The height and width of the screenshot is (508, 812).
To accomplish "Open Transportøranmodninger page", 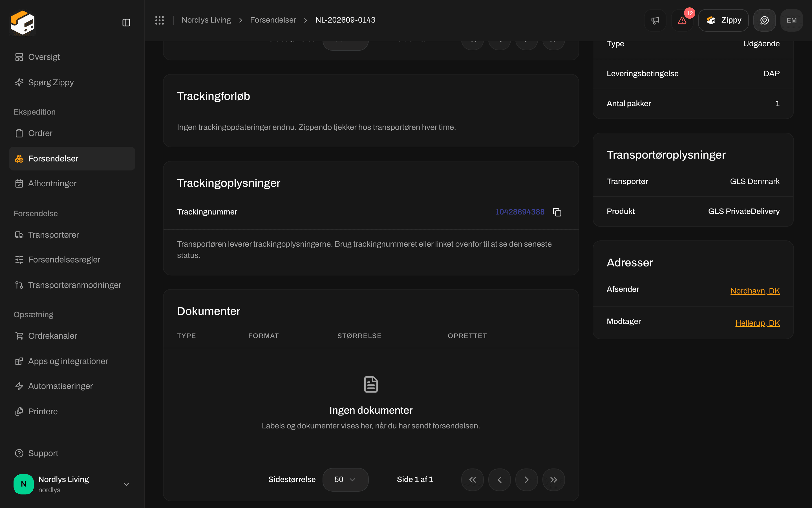I will [x=72, y=285].
